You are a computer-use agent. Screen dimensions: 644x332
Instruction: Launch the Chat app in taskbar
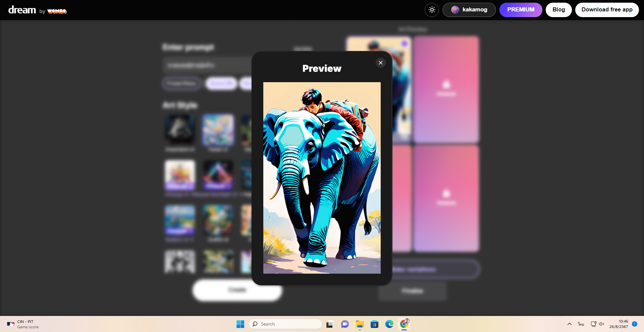[345, 324]
